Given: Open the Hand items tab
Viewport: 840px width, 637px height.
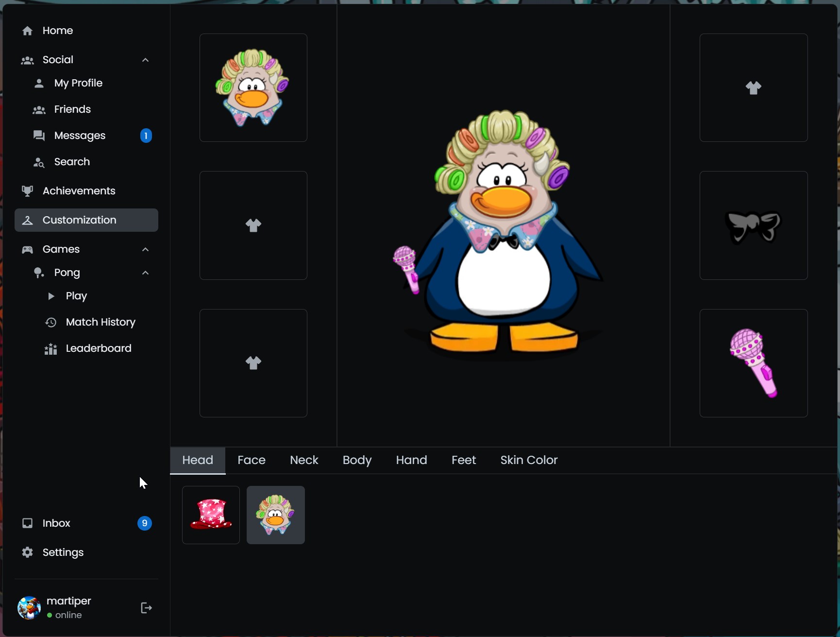Looking at the screenshot, I should (411, 460).
